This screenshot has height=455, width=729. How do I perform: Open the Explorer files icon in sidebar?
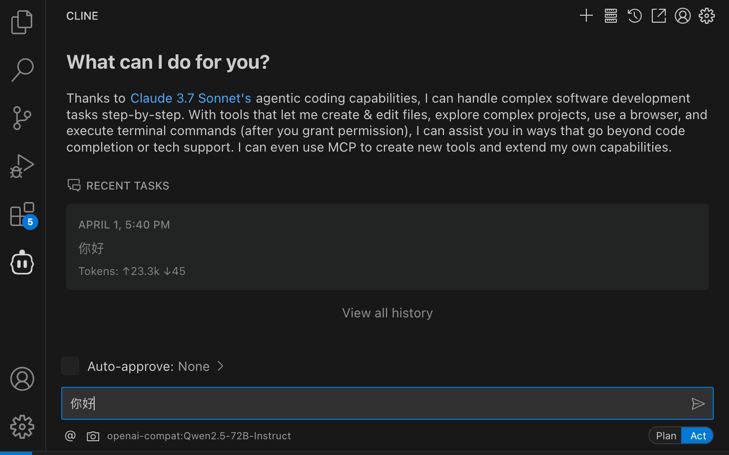[22, 22]
